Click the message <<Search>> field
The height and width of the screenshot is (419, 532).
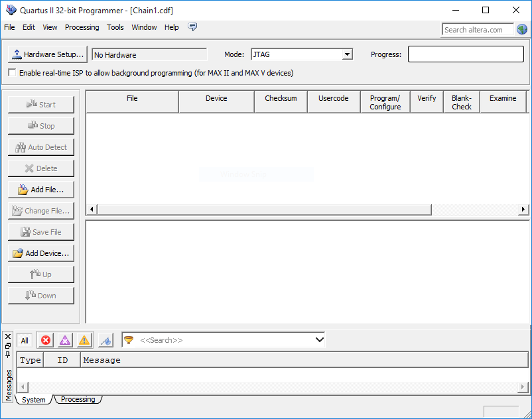coord(225,340)
